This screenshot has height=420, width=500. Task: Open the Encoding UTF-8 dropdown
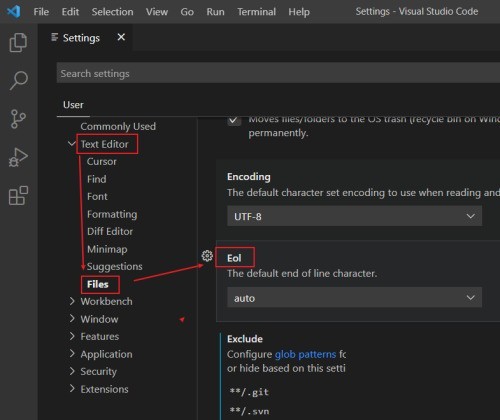(354, 216)
